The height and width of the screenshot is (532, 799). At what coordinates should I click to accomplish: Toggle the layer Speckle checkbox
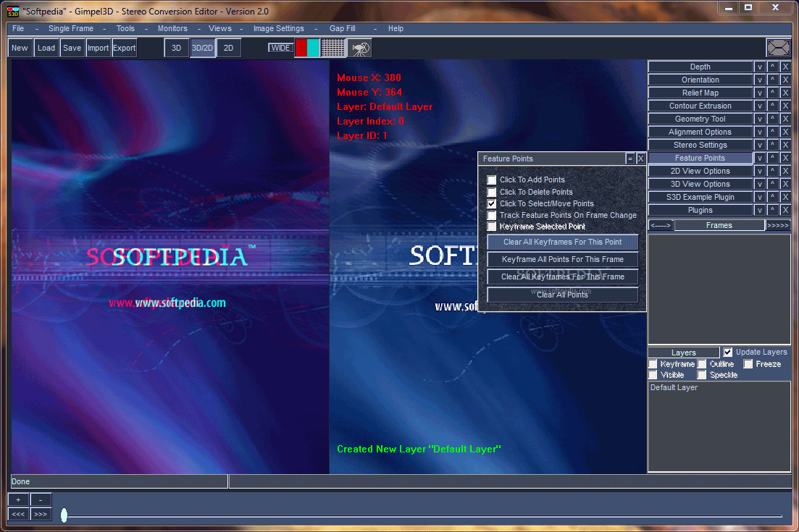click(x=702, y=375)
